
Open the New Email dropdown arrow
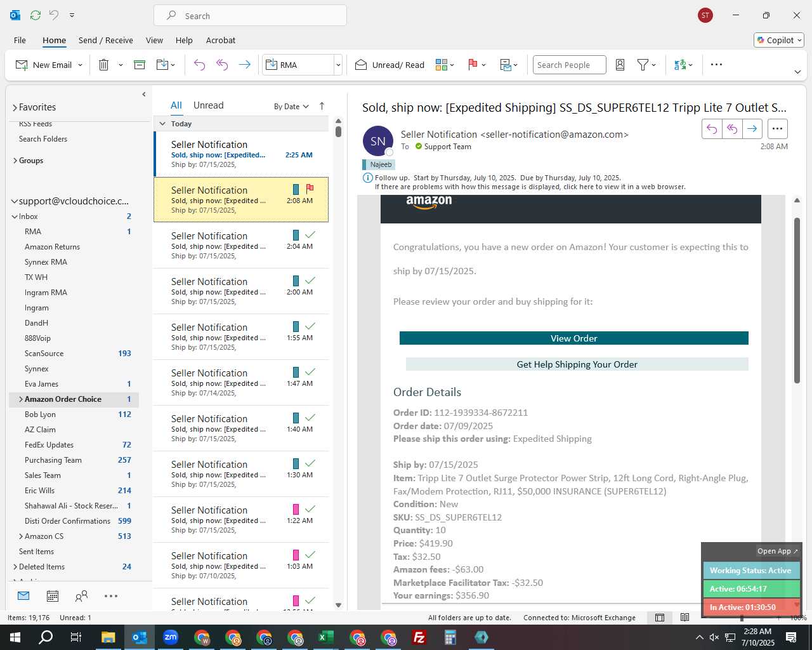point(81,65)
